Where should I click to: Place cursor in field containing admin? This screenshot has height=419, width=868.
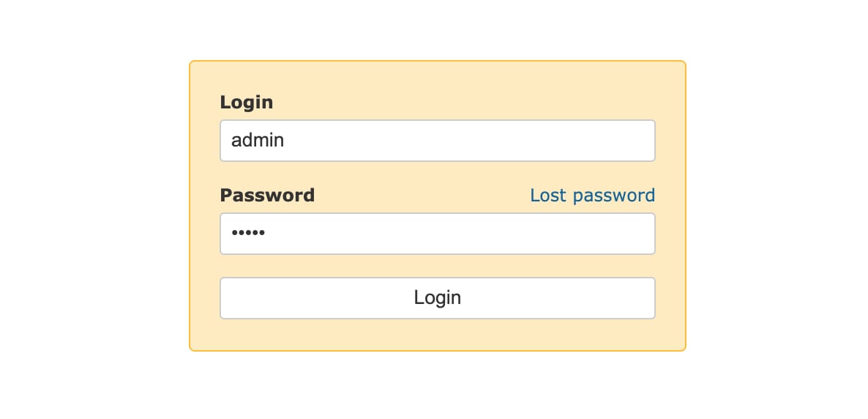tap(437, 141)
